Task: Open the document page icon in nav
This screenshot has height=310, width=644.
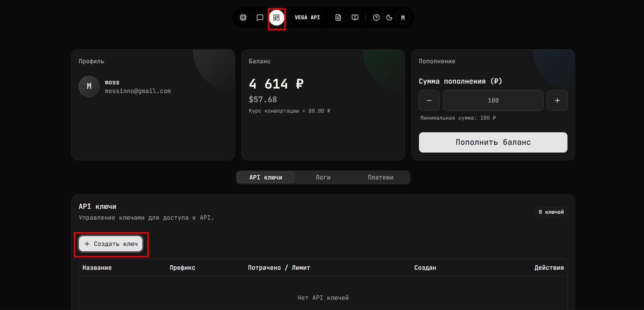Action: tap(338, 17)
